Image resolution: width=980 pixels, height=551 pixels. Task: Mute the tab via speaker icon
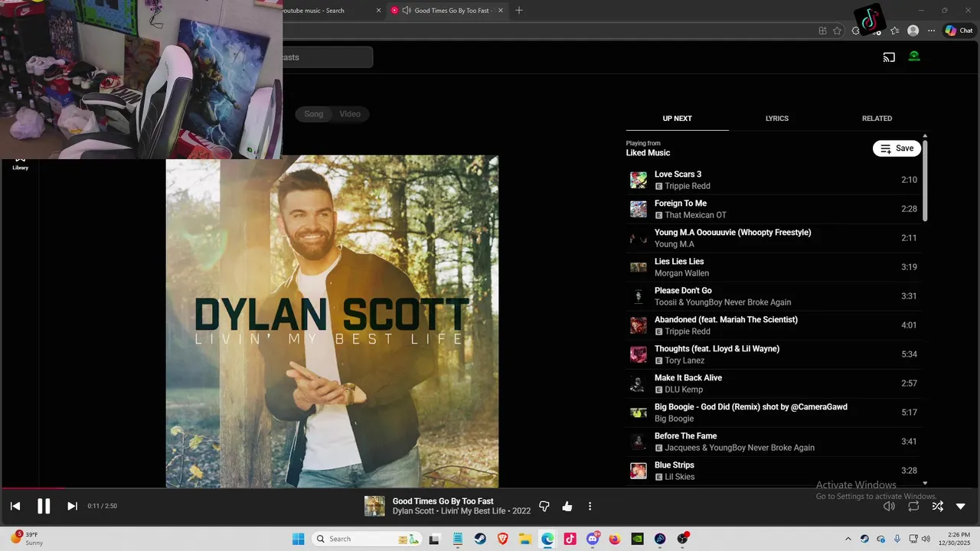pos(407,10)
